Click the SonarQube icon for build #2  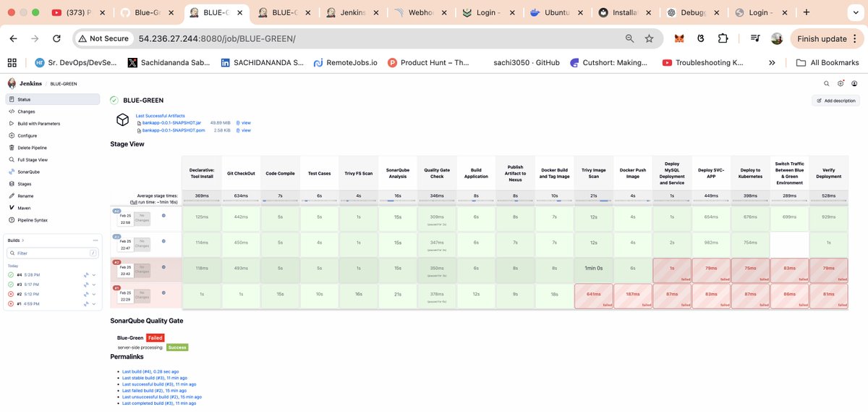click(85, 294)
